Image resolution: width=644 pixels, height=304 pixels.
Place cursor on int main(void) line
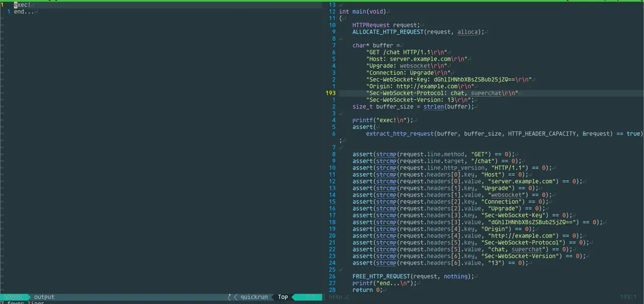coord(362,12)
